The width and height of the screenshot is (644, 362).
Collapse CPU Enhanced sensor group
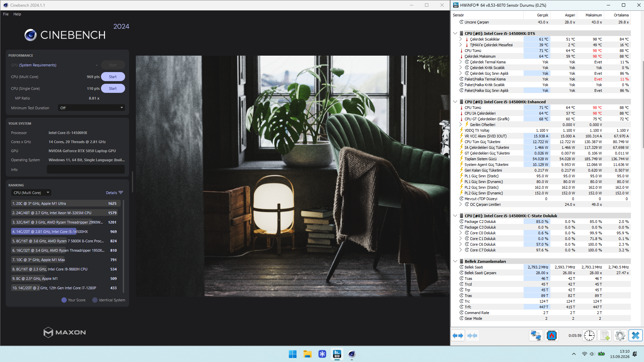[x=455, y=102]
